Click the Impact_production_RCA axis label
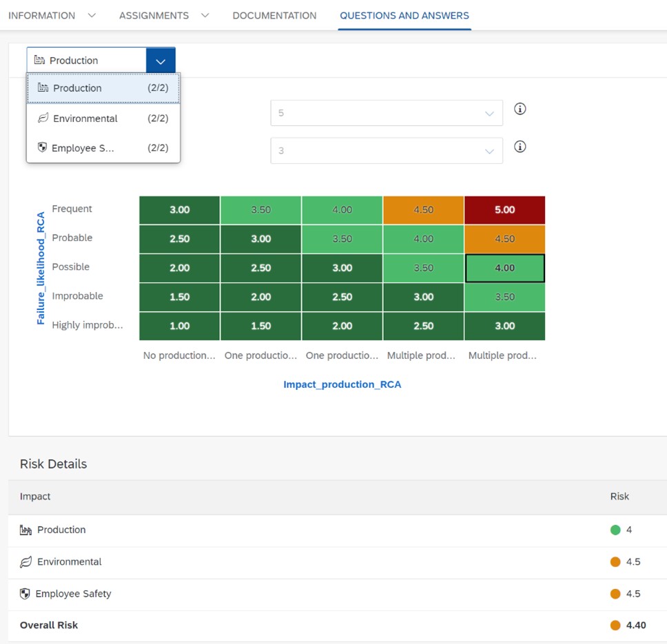The height and width of the screenshot is (644, 667). (342, 384)
